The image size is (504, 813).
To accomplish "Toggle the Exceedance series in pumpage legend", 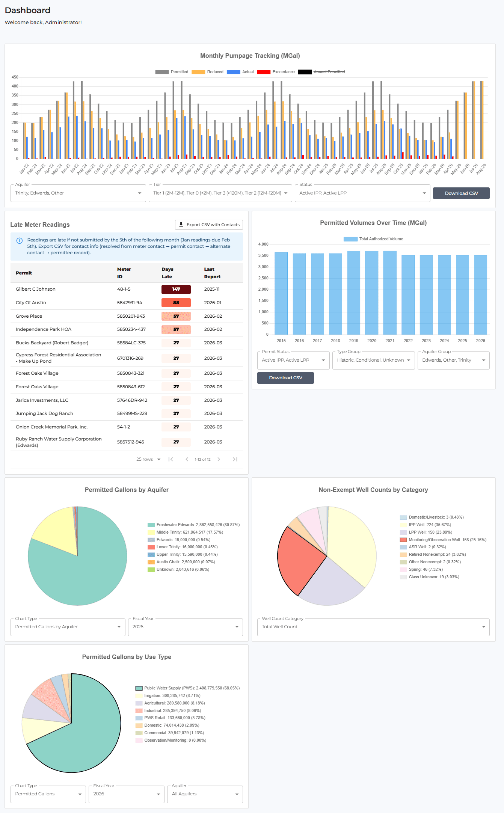I will (x=276, y=72).
